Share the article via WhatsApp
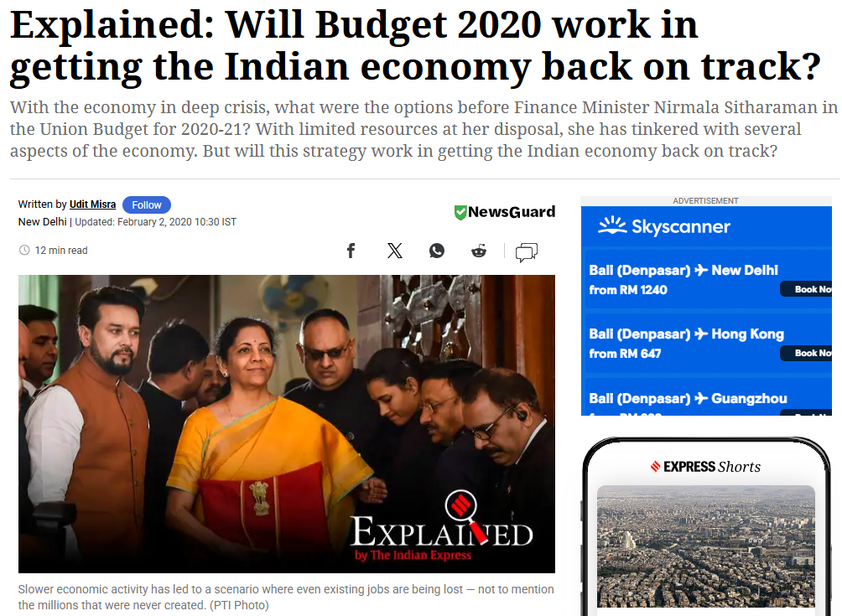842x616 pixels. 437,251
